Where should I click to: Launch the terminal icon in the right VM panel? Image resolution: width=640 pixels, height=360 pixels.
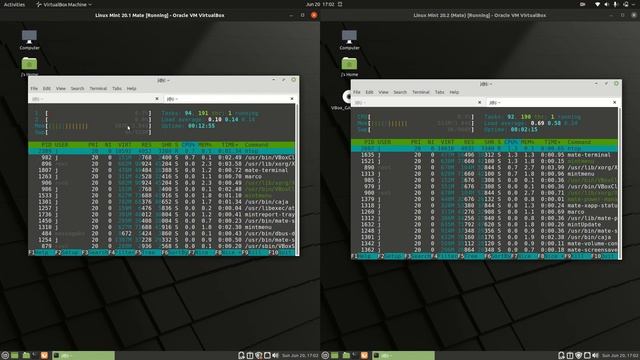pyautogui.click(x=354, y=355)
